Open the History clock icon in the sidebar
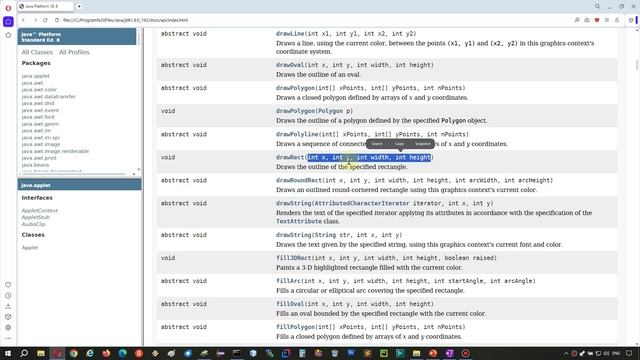The height and width of the screenshot is (360, 640). click(8, 296)
